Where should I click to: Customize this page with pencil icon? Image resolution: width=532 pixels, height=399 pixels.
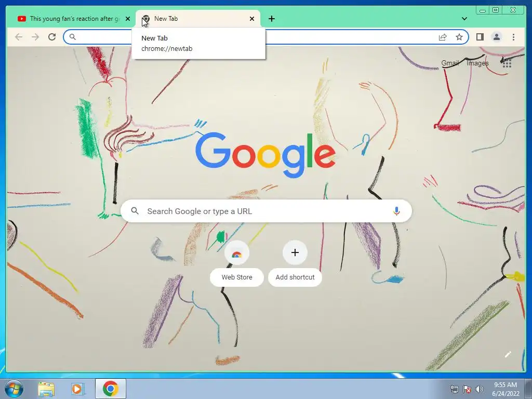[508, 355]
